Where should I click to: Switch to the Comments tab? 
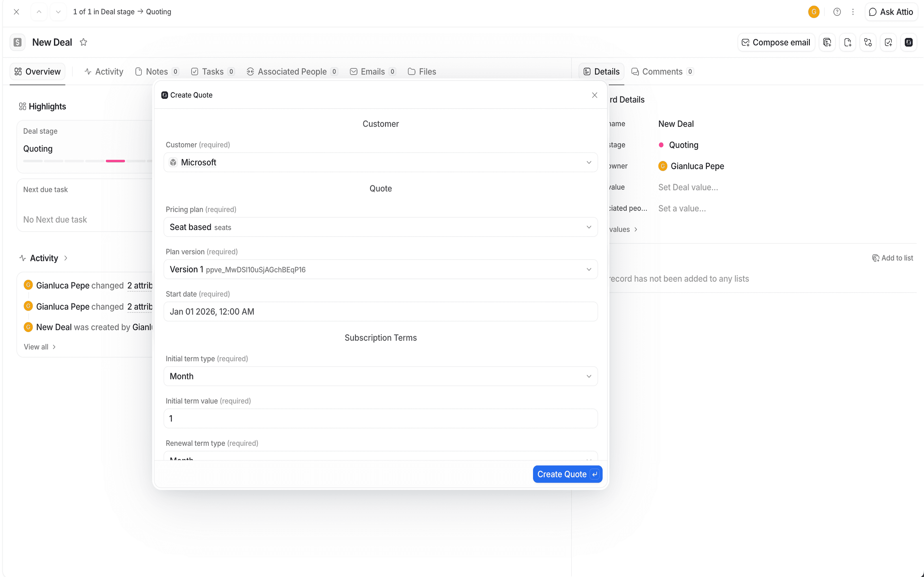662,72
